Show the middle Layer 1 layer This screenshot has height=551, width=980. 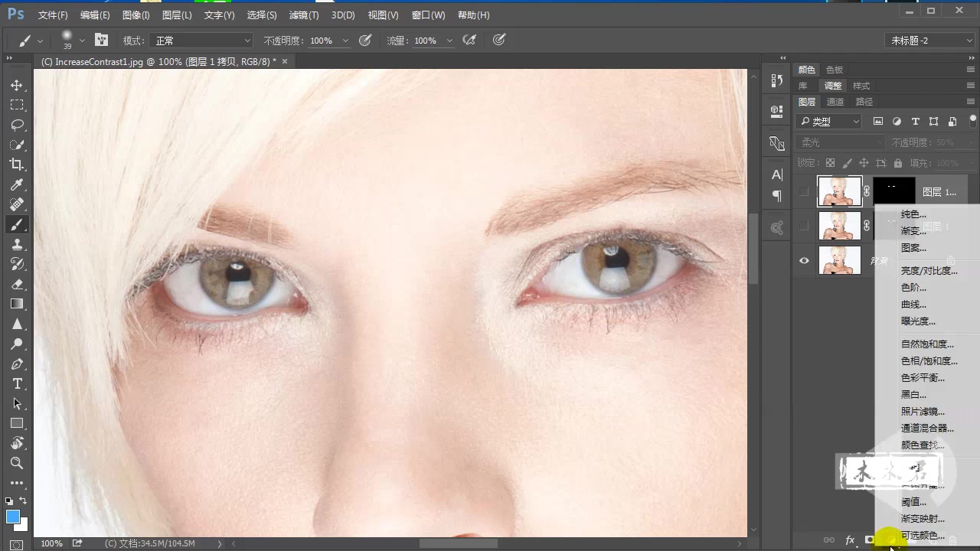(x=804, y=226)
